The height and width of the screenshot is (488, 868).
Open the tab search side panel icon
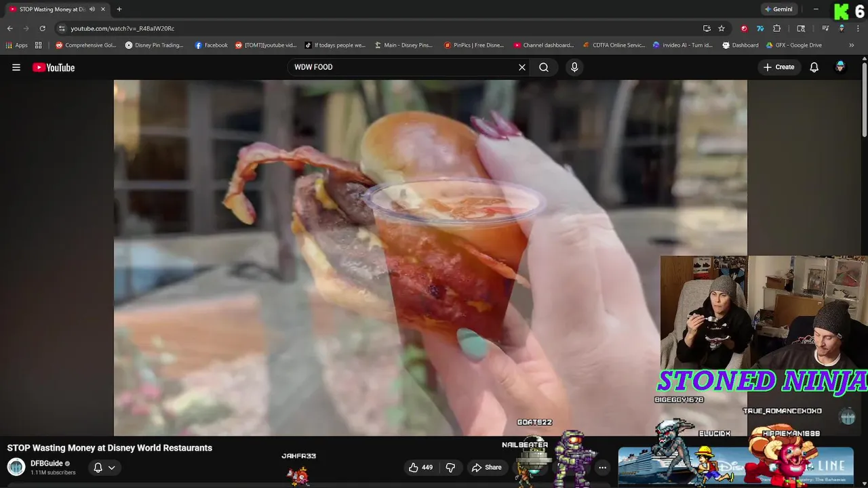[x=801, y=28]
